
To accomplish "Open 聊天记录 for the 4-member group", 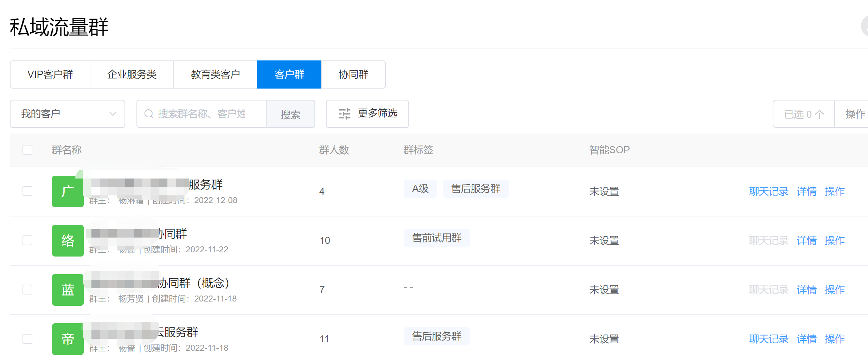I will 768,192.
